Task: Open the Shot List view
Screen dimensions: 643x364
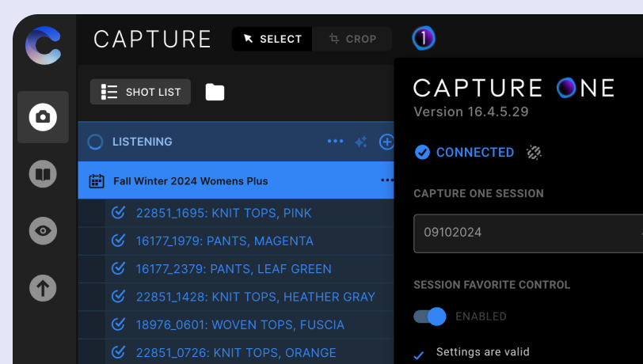Action: pyautogui.click(x=140, y=92)
